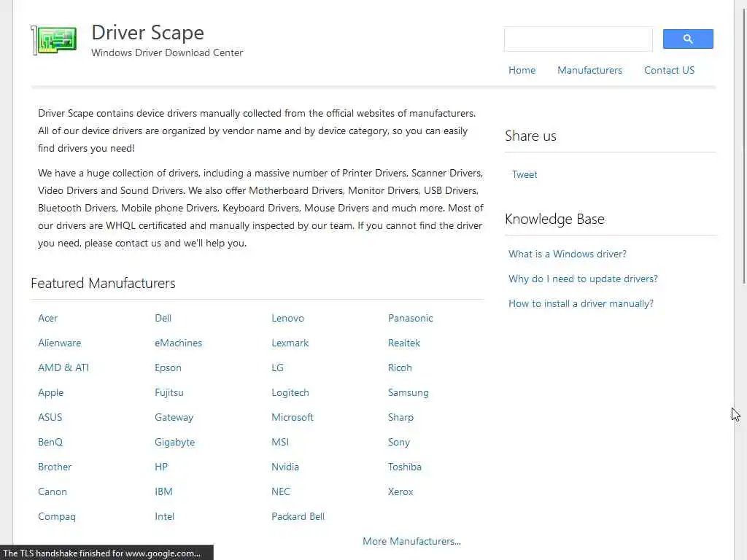Image resolution: width=747 pixels, height=560 pixels.
Task: Open the AMD & ATI drivers link
Action: (x=63, y=367)
